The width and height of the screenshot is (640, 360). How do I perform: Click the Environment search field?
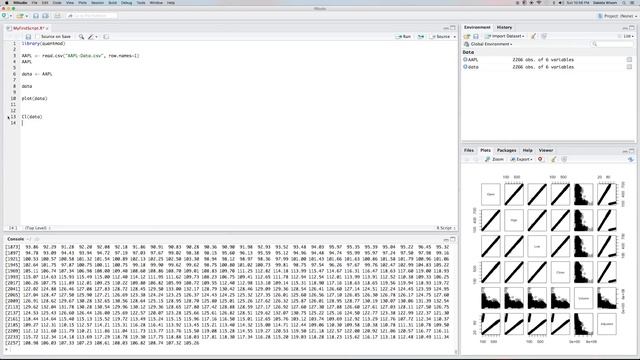click(612, 44)
